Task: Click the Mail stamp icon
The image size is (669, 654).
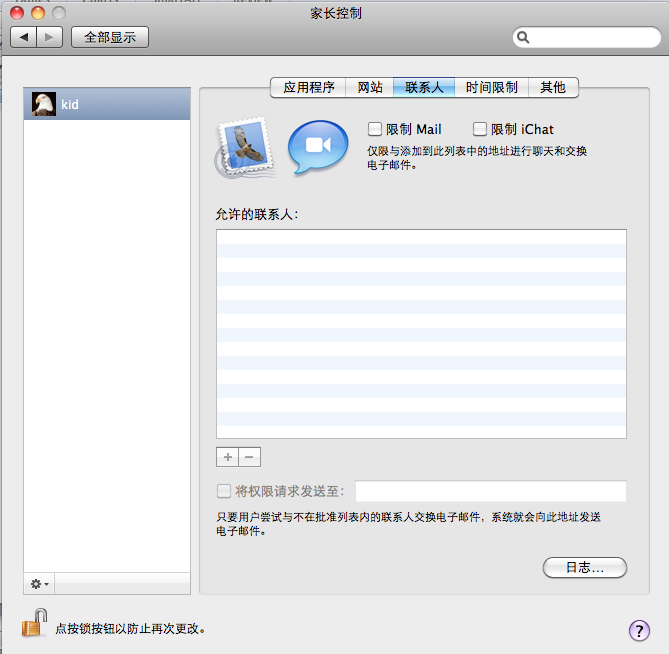Action: [x=244, y=148]
